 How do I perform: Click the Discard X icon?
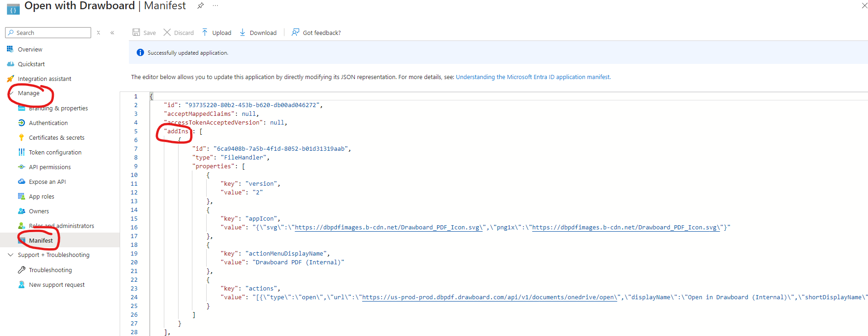click(167, 32)
